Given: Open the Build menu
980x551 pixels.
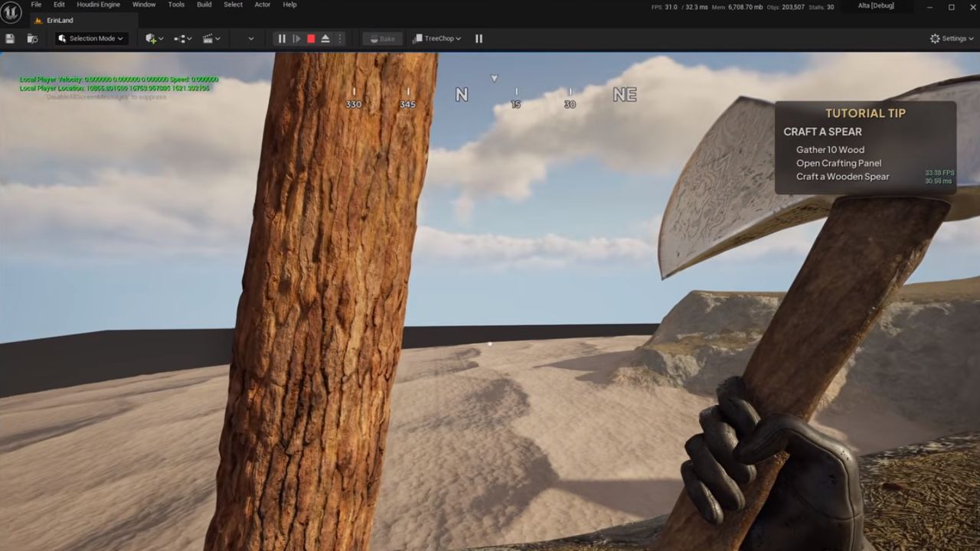Looking at the screenshot, I should [204, 5].
